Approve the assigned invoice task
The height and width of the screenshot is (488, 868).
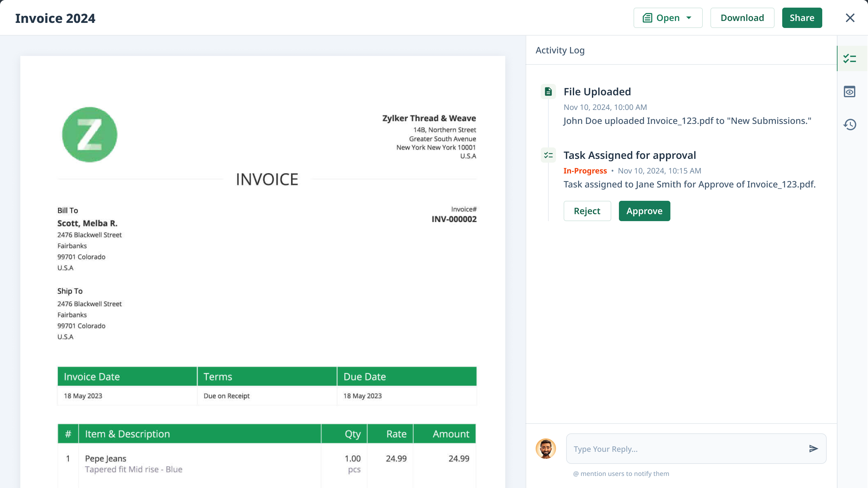[x=644, y=211]
